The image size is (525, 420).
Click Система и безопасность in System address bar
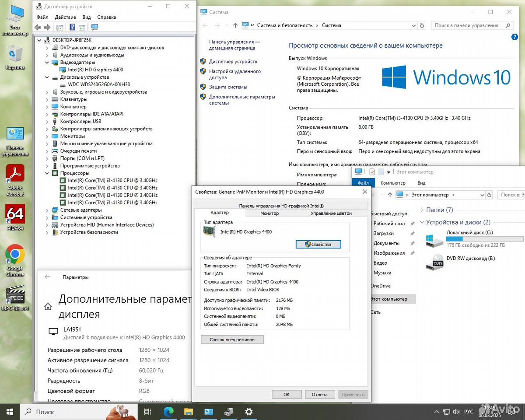point(285,25)
